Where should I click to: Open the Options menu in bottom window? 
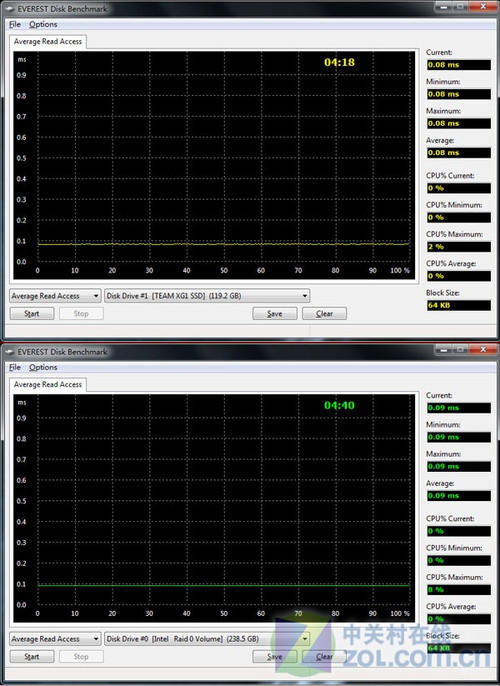tap(43, 368)
